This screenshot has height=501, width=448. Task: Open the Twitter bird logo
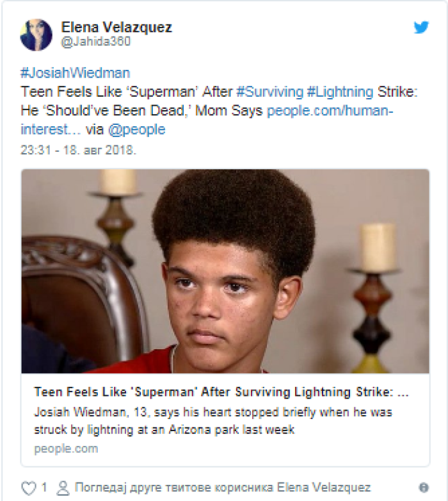[x=420, y=28]
